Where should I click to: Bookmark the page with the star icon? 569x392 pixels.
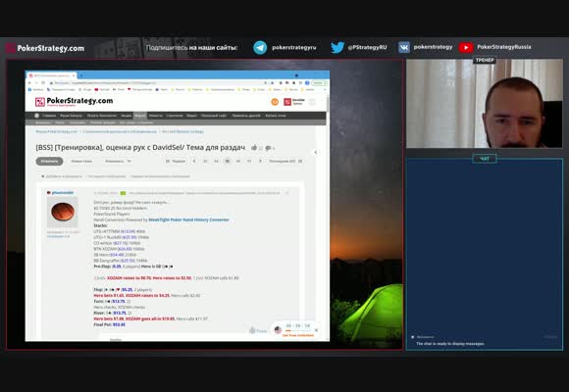coord(272,82)
